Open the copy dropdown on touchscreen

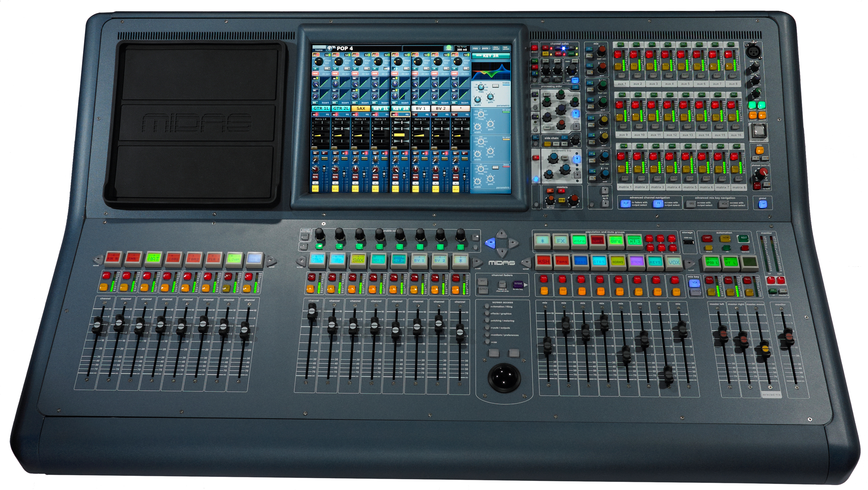pyautogui.click(x=476, y=49)
